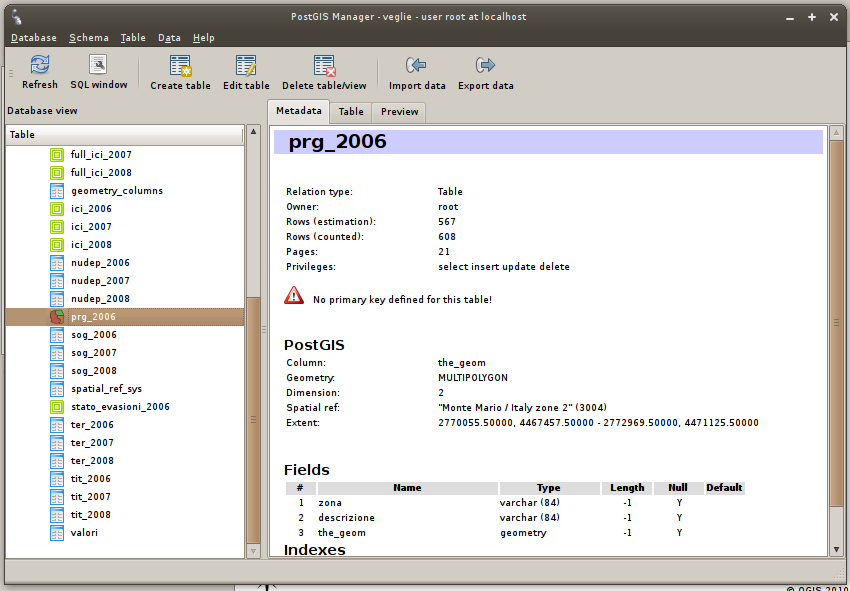
Task: Click tree scrollbar up arrow
Action: [253, 131]
